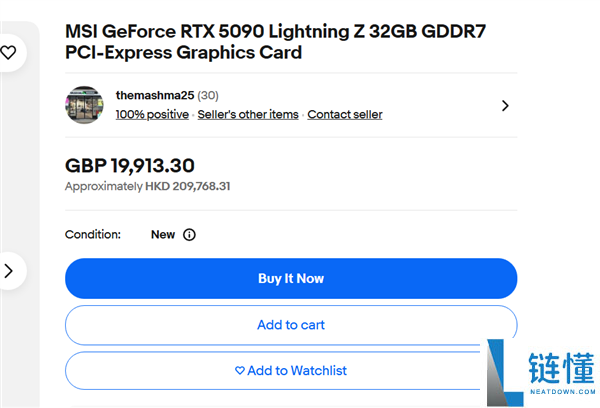The width and height of the screenshot is (600, 408).
Task: Open Seller's other items link
Action: pyautogui.click(x=248, y=114)
